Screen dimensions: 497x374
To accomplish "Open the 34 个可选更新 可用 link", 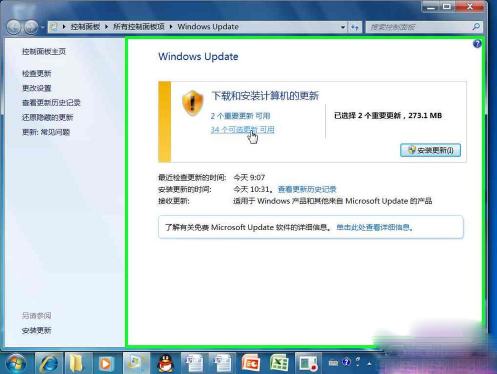I will [x=242, y=130].
